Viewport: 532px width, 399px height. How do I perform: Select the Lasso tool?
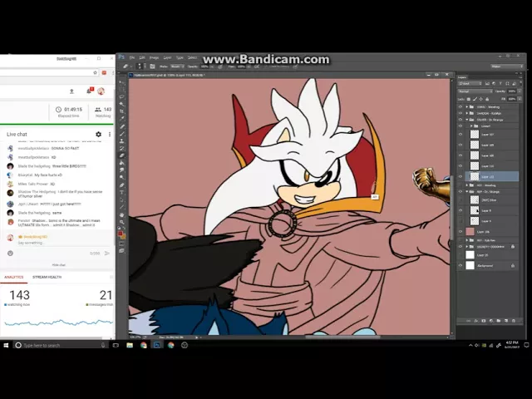(x=122, y=97)
